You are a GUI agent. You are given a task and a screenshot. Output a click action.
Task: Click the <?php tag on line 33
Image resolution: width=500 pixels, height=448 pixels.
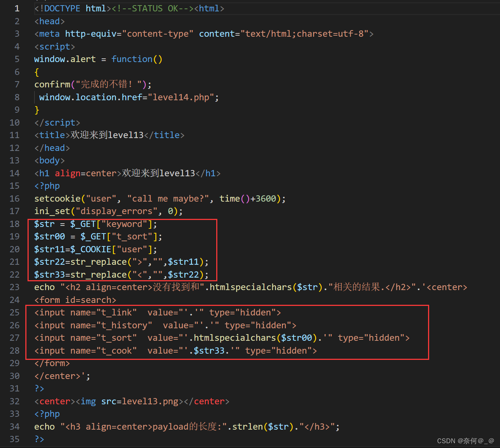[x=47, y=414]
